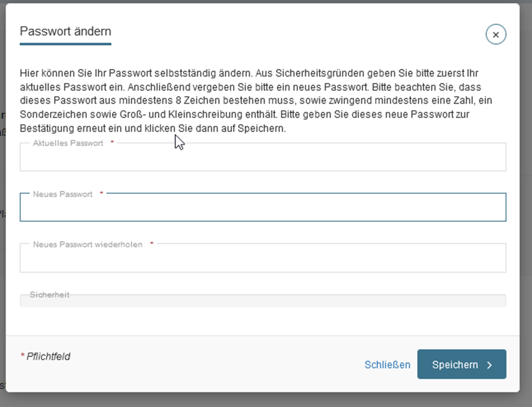Close the Passwort ändern dialog with X

point(496,34)
